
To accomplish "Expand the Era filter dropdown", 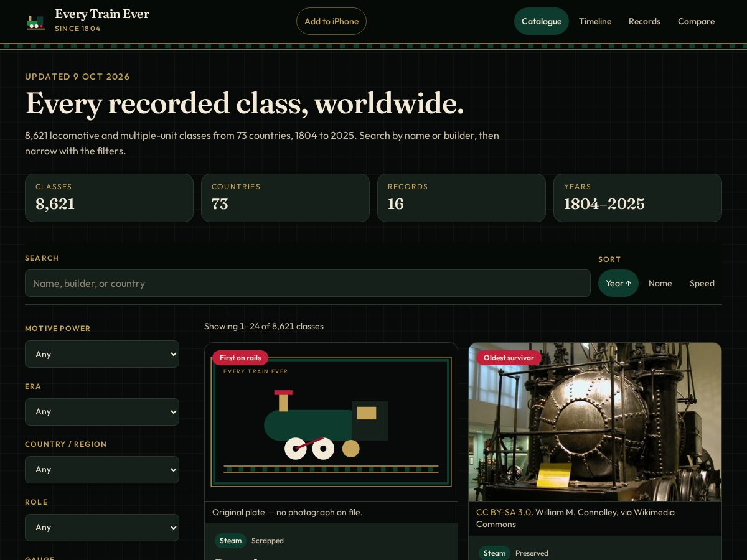I will click(x=102, y=412).
